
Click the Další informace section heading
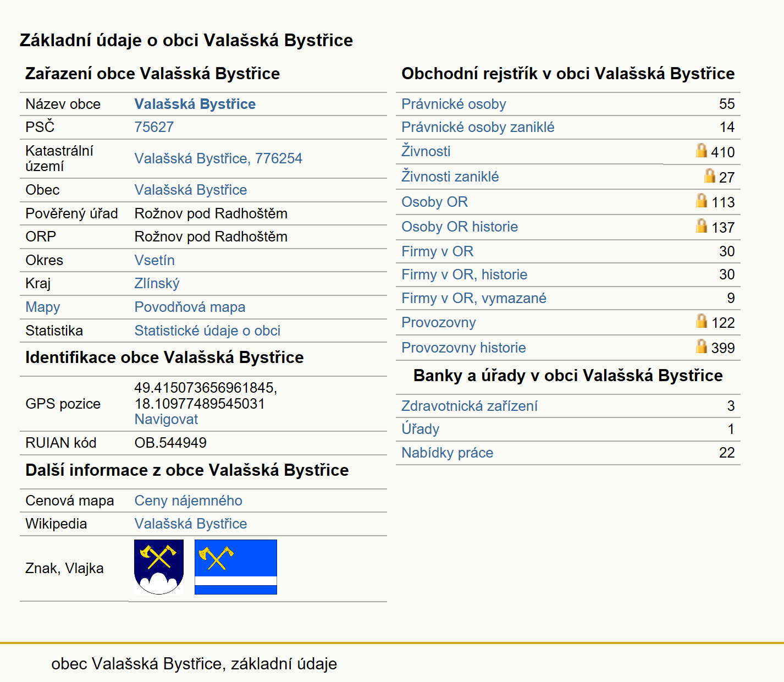187,470
